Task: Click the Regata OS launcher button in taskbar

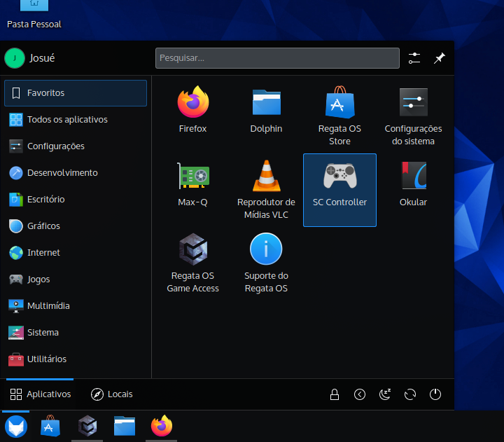Action: [16, 427]
